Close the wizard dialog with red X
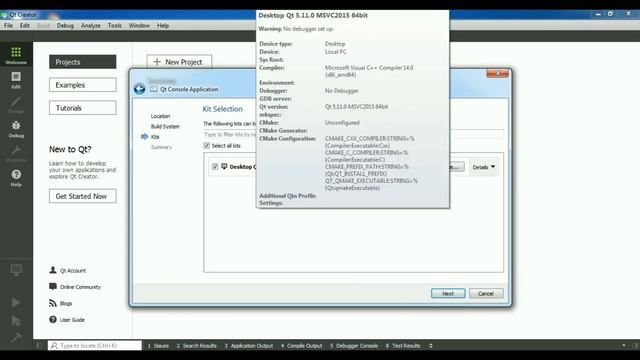Screen dimensions: 640x360 coord(498,73)
